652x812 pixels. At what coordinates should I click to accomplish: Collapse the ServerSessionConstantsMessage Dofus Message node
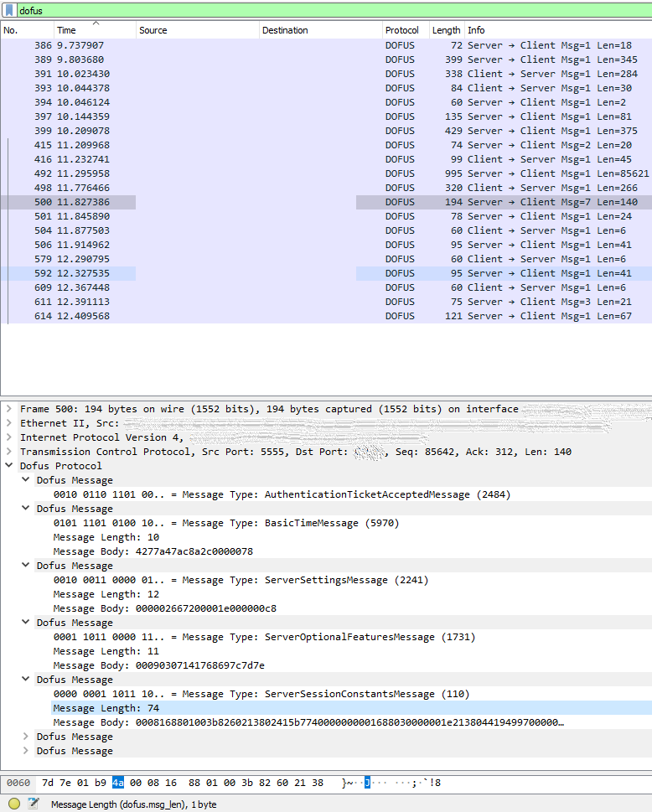25,680
